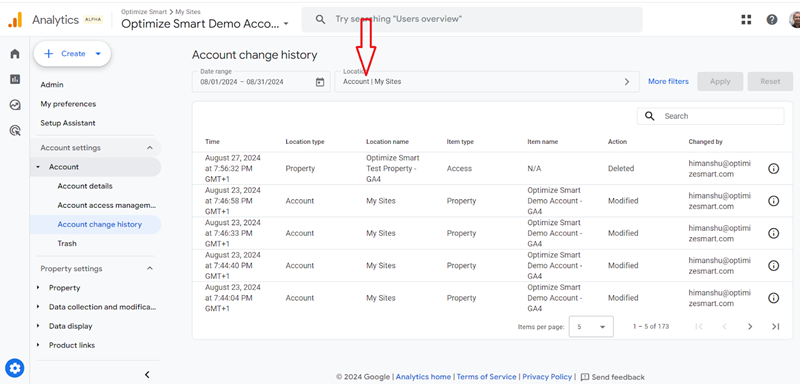This screenshot has width=800, height=384.
Task: Open info icon for 7:46:58 PM row
Action: (x=773, y=201)
